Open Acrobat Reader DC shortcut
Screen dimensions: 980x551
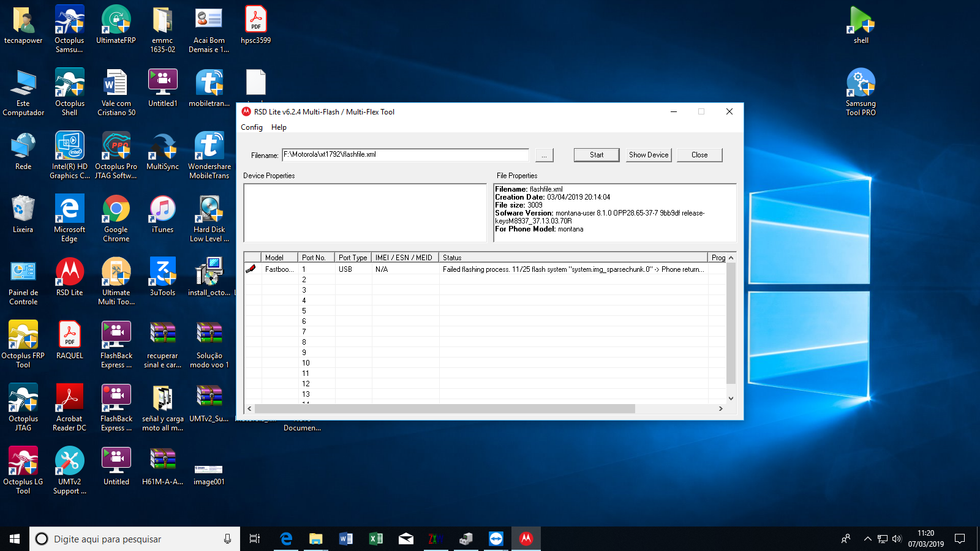coord(70,407)
